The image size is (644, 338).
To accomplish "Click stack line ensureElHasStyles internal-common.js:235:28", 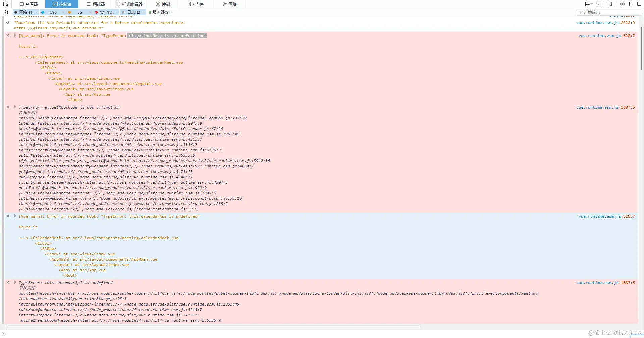I will click(x=132, y=118).
